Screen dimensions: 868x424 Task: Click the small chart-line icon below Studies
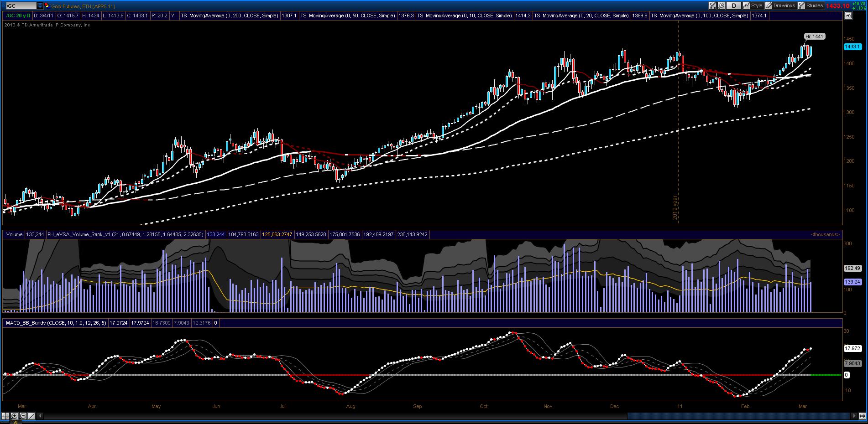(x=848, y=16)
